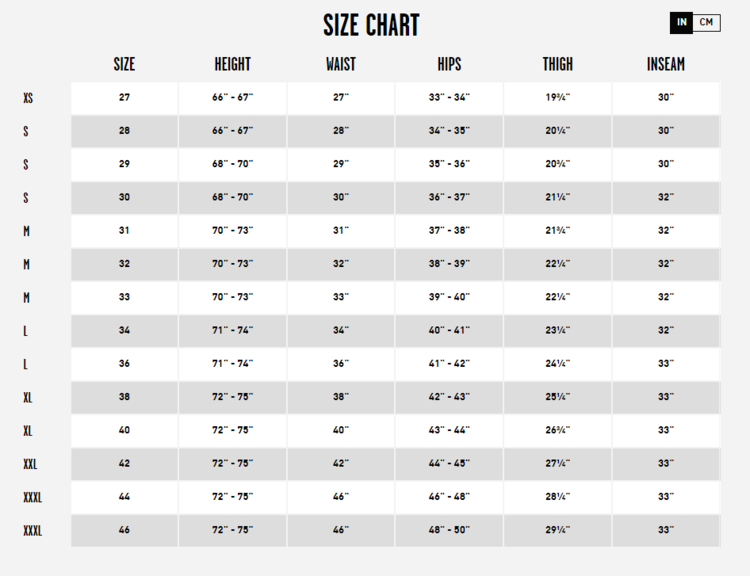Select the 48" - 50" hips value
This screenshot has width=750, height=576.
coord(449,530)
